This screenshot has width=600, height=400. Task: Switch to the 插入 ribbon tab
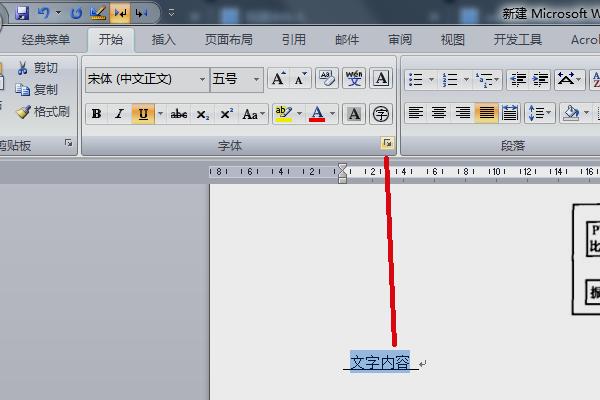163,40
